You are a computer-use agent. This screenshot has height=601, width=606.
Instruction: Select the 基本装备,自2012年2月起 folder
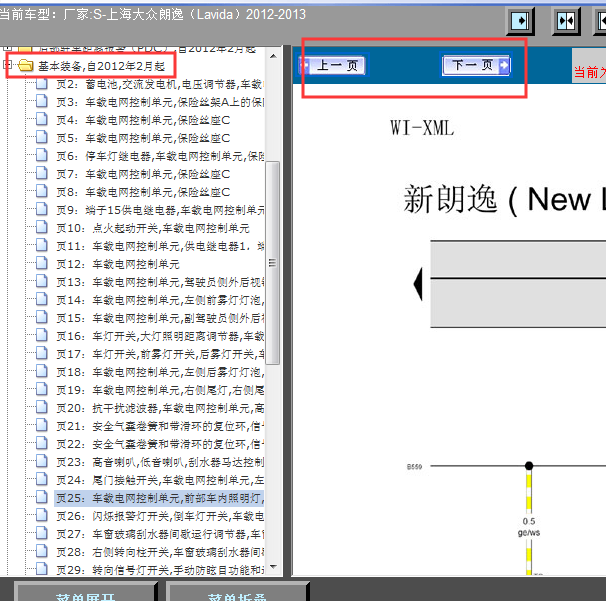click(x=102, y=66)
